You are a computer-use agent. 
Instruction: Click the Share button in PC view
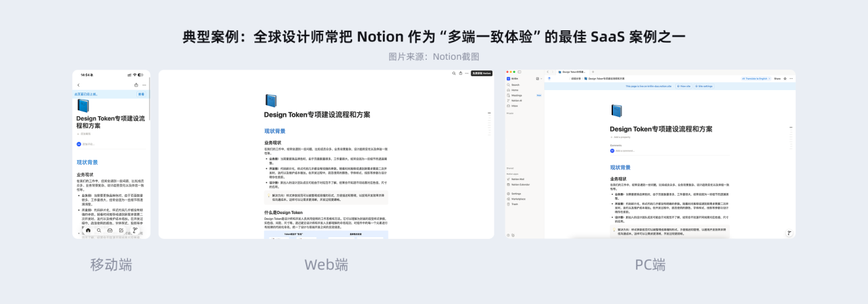coord(777,78)
